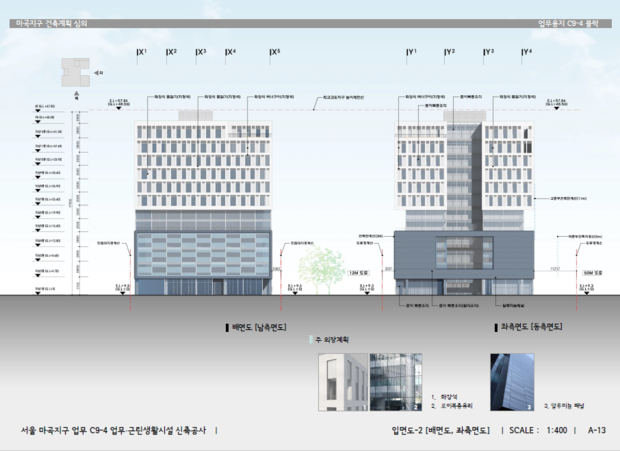Click the 마곡지구 건축계획 심의 header text

pyautogui.click(x=45, y=22)
